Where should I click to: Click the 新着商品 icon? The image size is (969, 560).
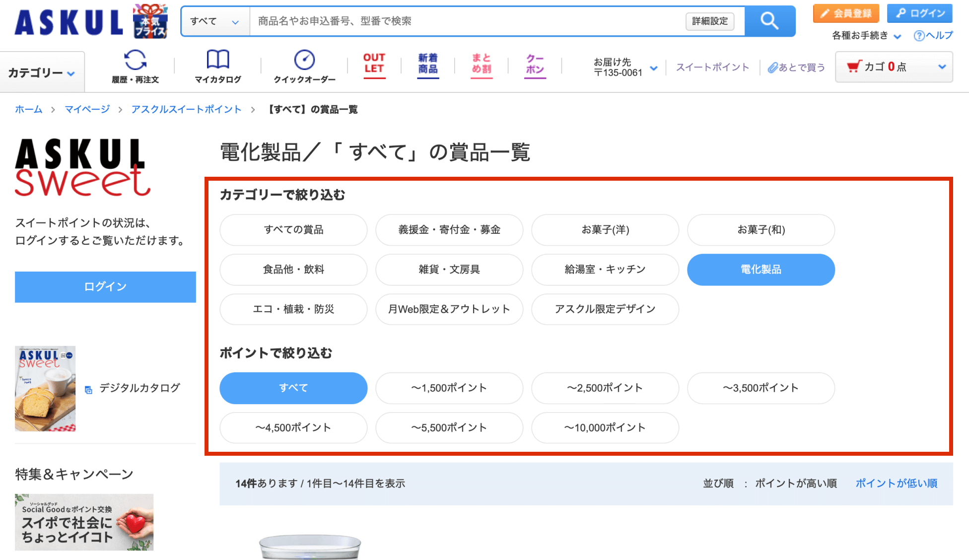point(427,64)
